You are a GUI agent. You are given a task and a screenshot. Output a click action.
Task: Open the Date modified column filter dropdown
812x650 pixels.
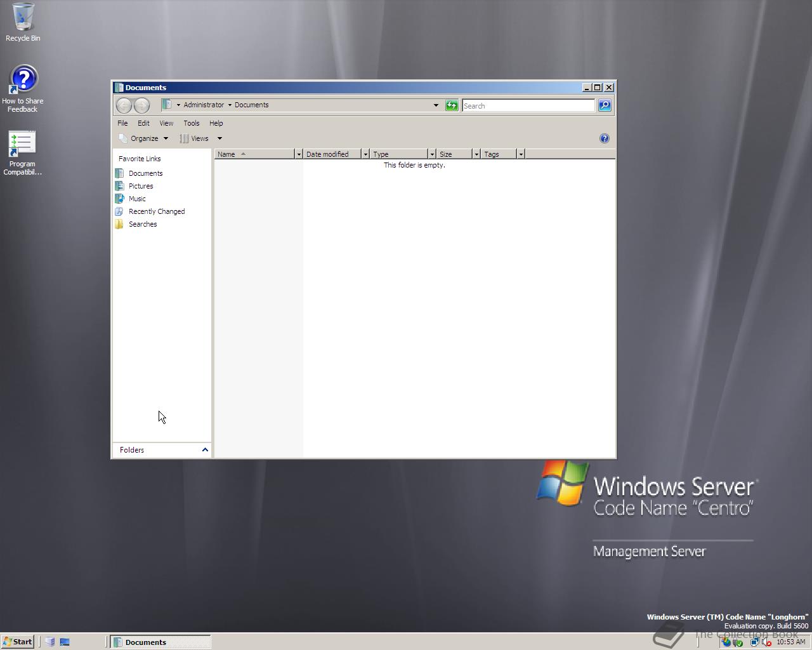(x=365, y=154)
